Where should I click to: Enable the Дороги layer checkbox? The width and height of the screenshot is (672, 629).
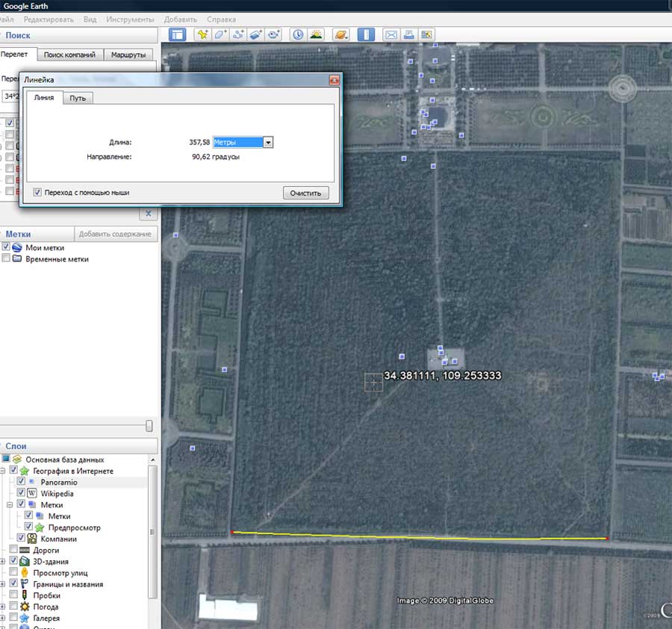(14, 551)
